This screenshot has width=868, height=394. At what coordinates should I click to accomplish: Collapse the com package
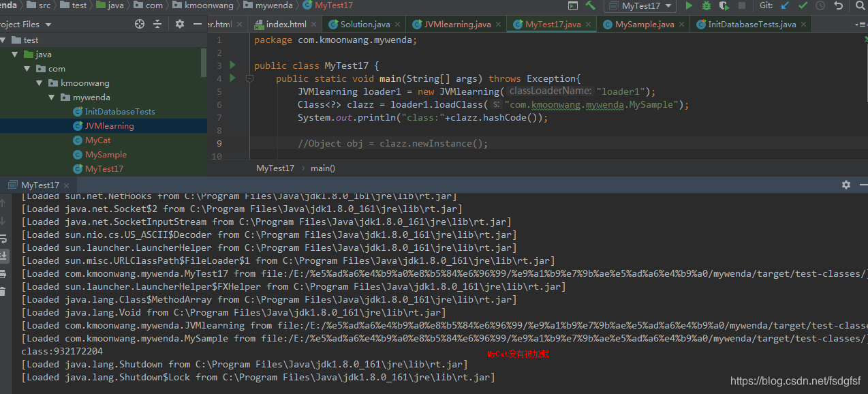(27, 69)
